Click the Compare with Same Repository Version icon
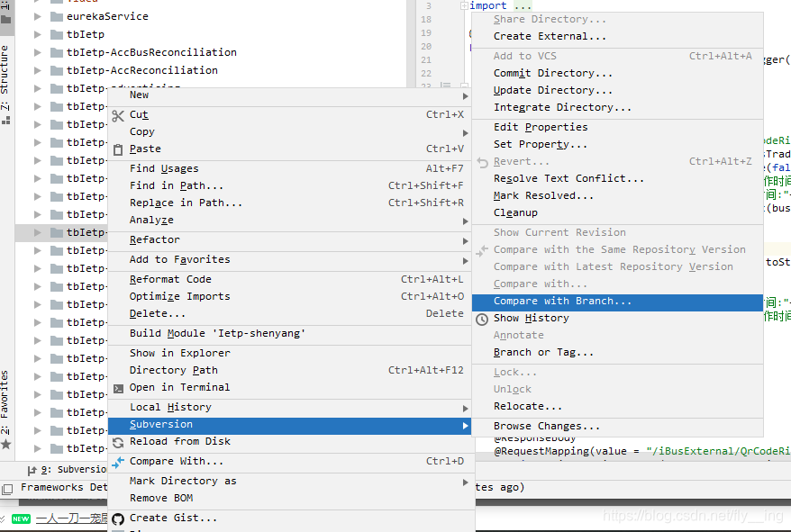 click(482, 250)
